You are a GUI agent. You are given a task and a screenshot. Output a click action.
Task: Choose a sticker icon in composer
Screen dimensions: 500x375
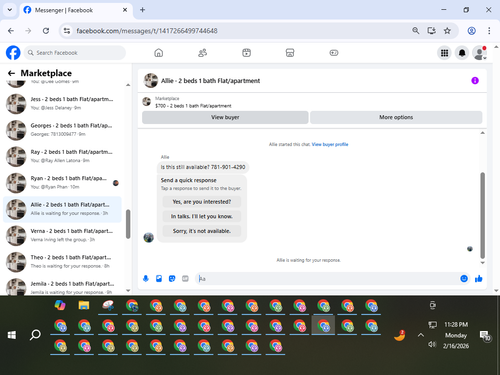[172, 279]
